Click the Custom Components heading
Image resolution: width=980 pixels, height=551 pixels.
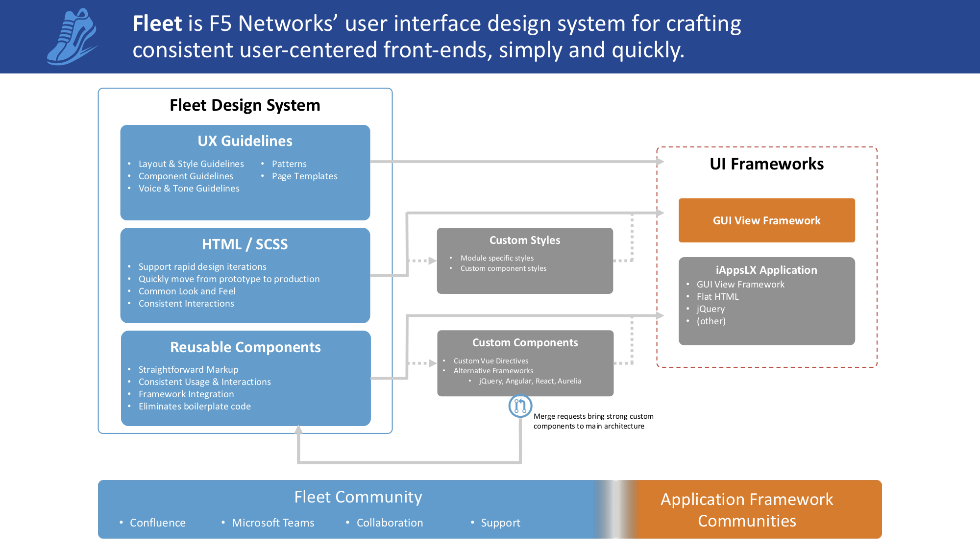(525, 342)
